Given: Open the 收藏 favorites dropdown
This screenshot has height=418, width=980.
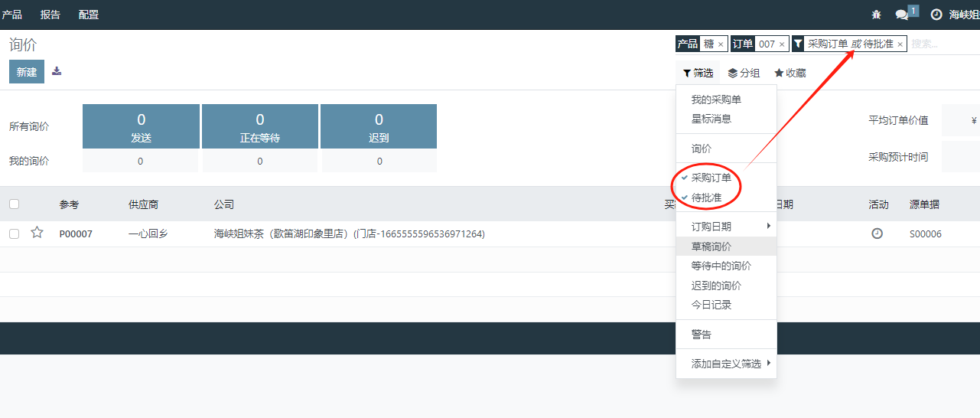Looking at the screenshot, I should tap(790, 73).
